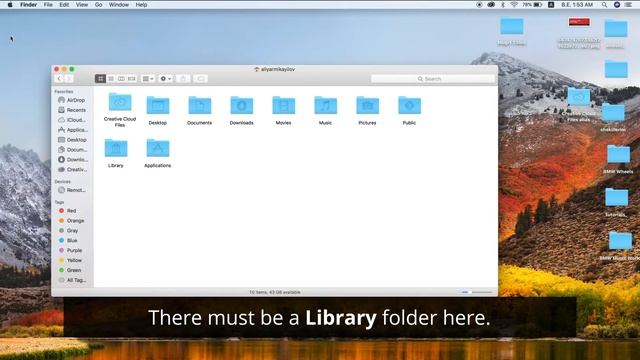Click the Bluetooth menu bar icon

pos(503,5)
